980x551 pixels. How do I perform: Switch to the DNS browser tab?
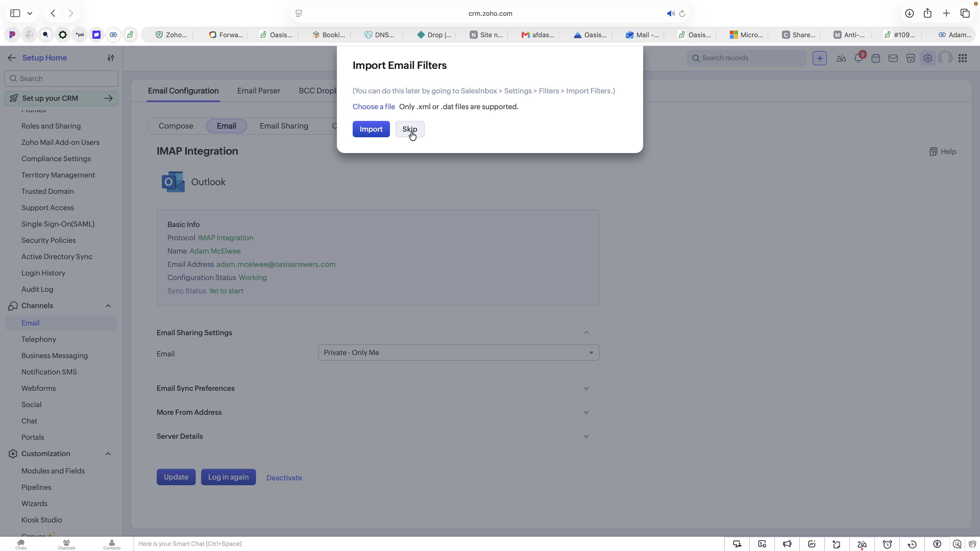379,35
